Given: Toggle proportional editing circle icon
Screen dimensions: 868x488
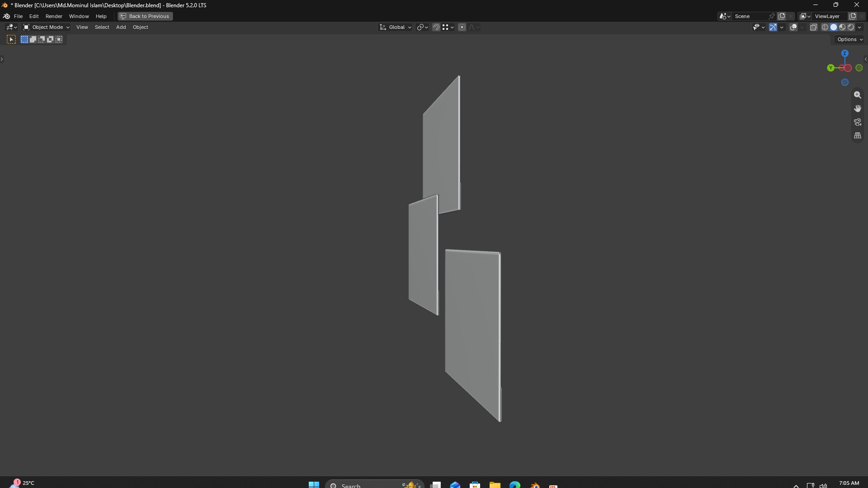Looking at the screenshot, I should point(462,28).
